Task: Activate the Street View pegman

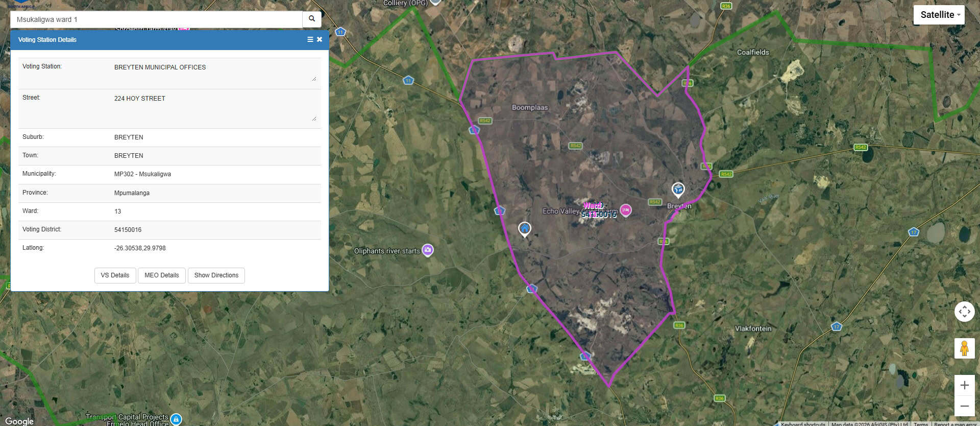Action: (x=965, y=349)
